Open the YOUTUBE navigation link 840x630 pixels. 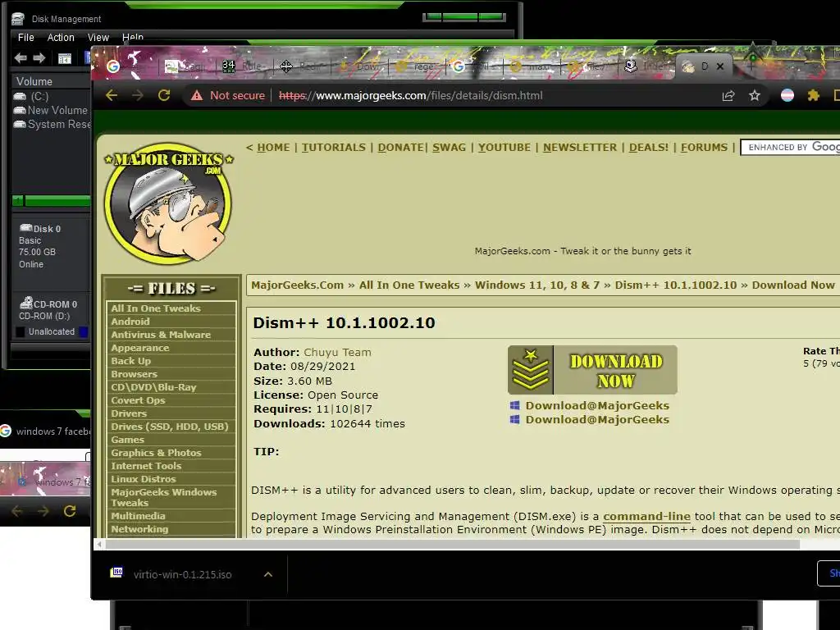pyautogui.click(x=504, y=148)
